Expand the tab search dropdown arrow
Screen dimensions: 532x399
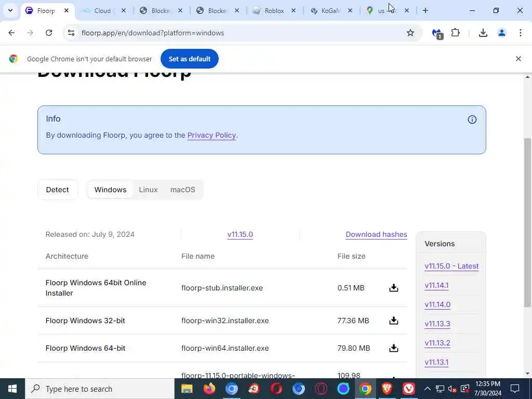10,10
